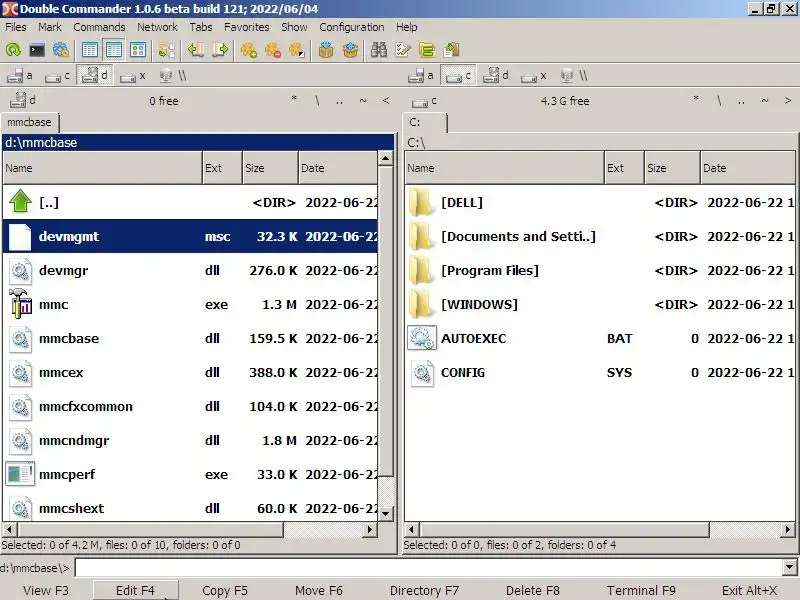Viewport: 800px width, 600px height.
Task: Click the Extract files box icon
Action: point(350,50)
